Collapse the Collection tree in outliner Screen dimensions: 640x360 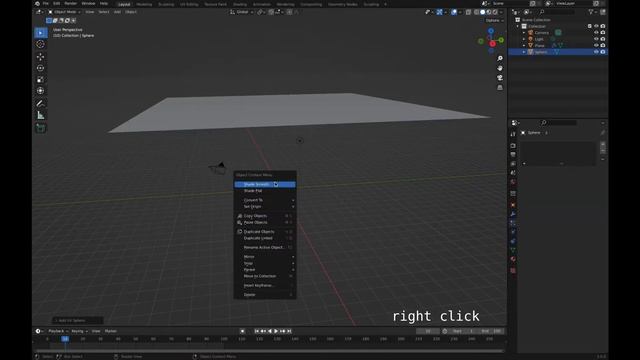[x=518, y=26]
